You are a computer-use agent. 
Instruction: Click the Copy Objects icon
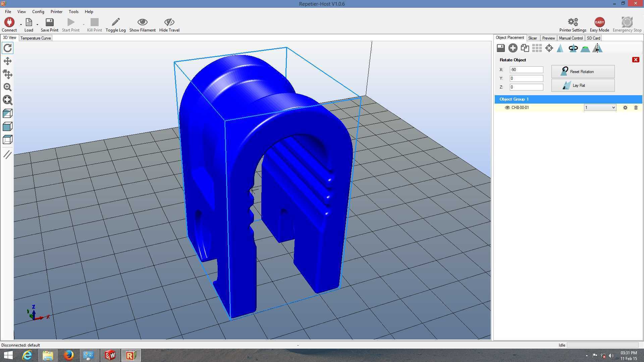click(x=525, y=48)
